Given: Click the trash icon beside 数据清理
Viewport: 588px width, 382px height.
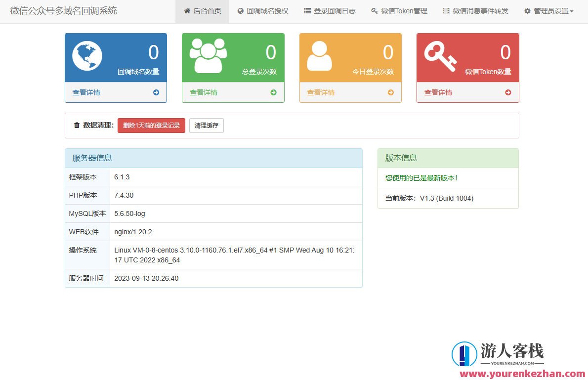Looking at the screenshot, I should tap(77, 125).
